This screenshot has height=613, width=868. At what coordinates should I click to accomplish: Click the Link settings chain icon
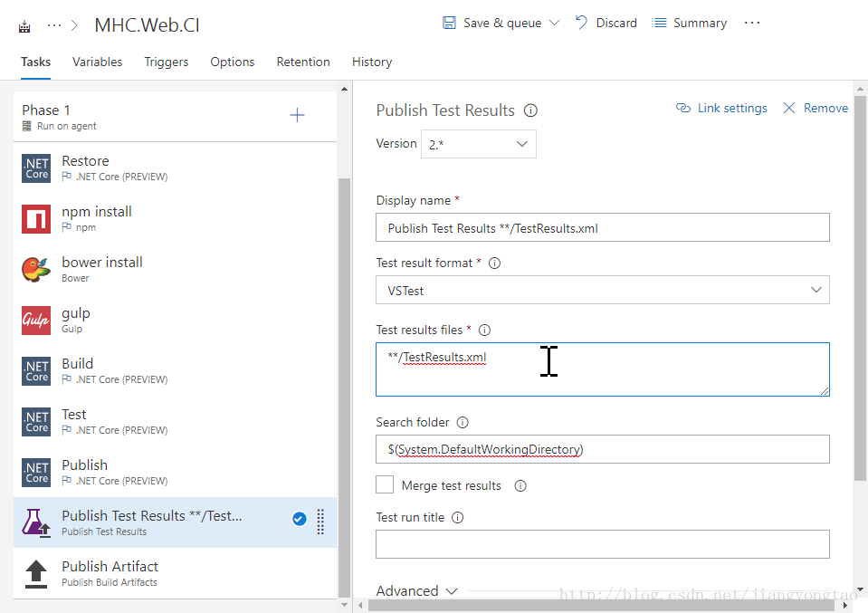click(x=683, y=108)
